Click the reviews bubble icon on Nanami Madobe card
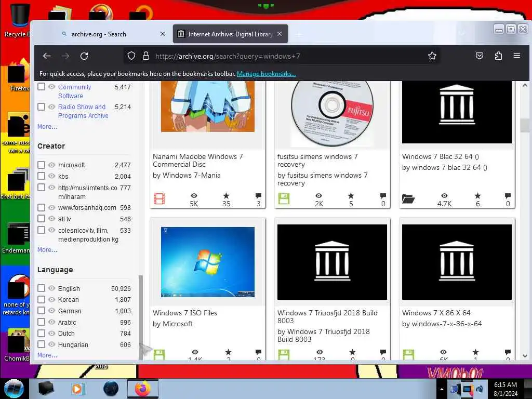 coord(259,196)
